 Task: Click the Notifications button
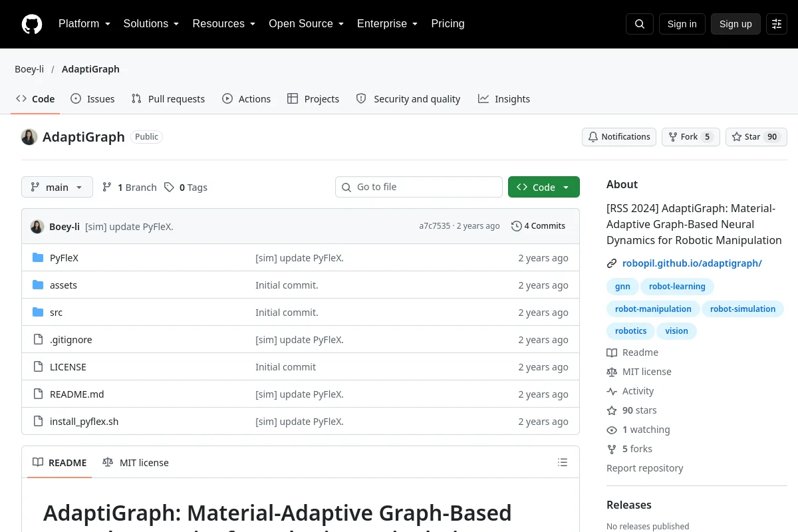point(619,137)
